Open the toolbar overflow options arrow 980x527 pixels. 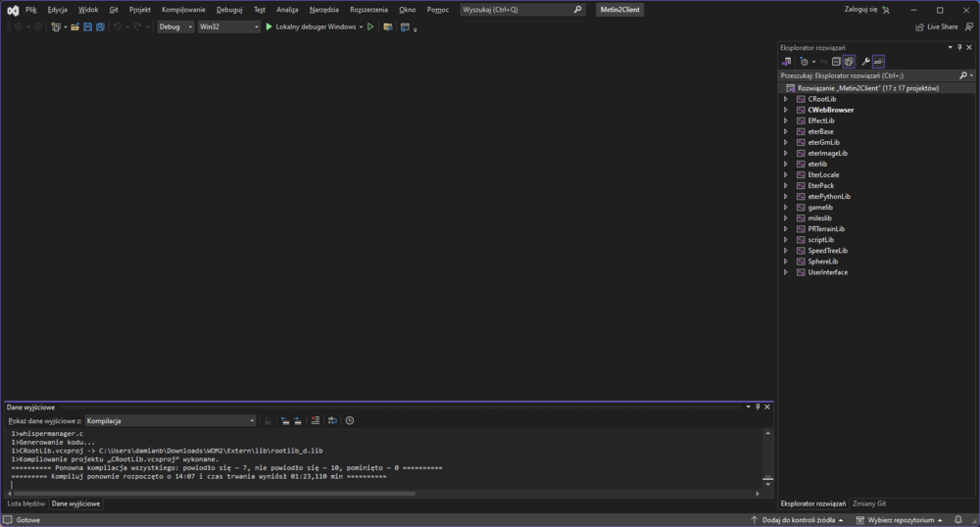pos(415,28)
